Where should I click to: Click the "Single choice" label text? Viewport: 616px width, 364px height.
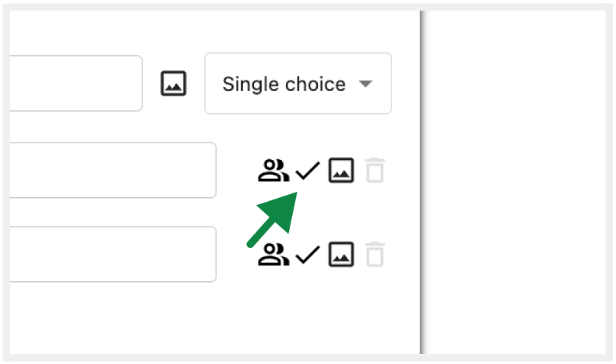click(284, 84)
